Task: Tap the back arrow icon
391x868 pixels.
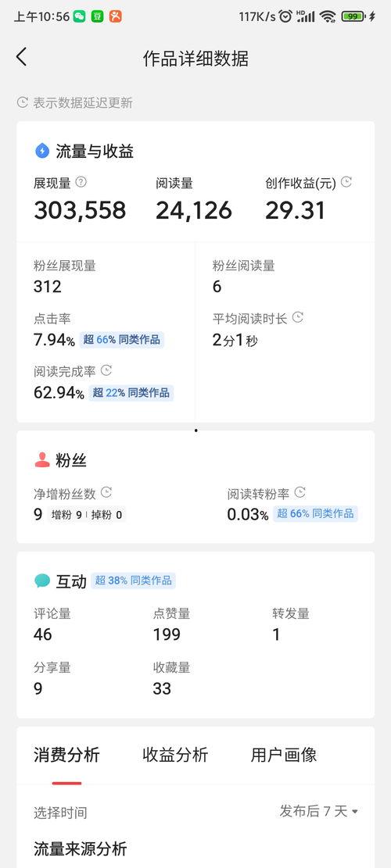Action: (x=21, y=57)
